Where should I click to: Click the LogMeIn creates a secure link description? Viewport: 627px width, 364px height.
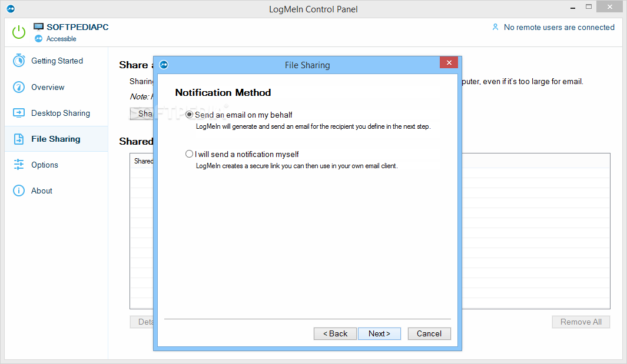(297, 166)
